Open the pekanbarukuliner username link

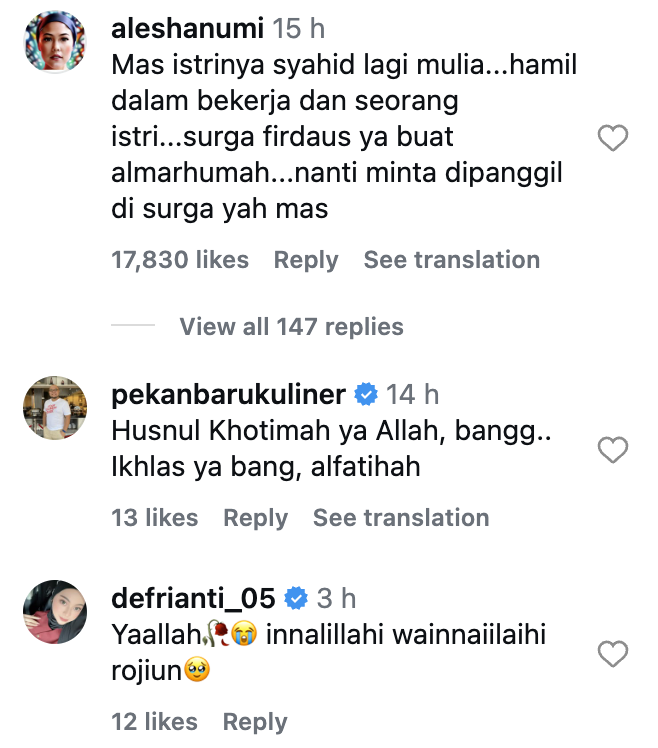pos(229,394)
